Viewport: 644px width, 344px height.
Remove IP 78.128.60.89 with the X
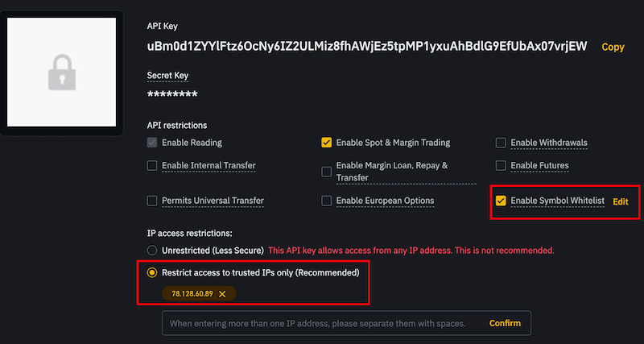(222, 294)
